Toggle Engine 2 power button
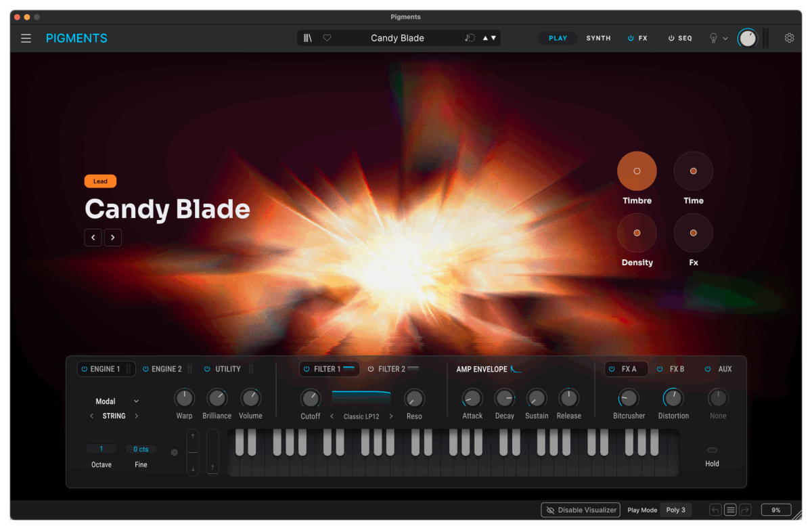The image size is (812, 530). (x=145, y=369)
